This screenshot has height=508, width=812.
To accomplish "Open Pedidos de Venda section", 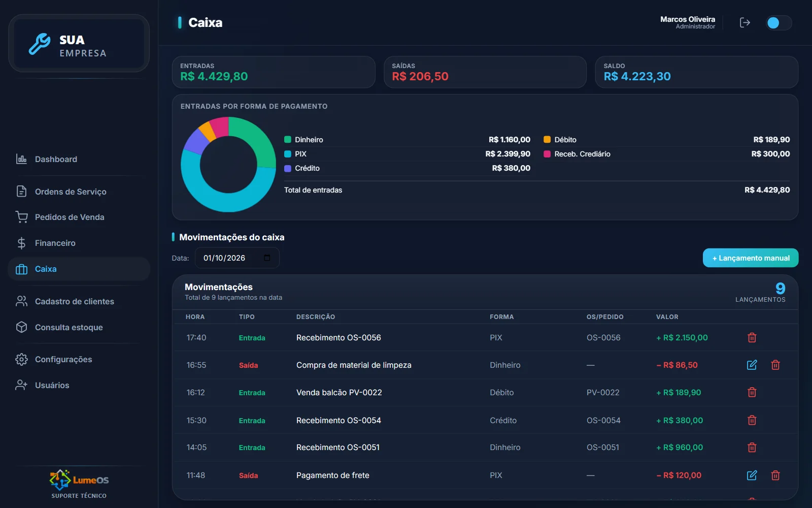I will pos(79,217).
